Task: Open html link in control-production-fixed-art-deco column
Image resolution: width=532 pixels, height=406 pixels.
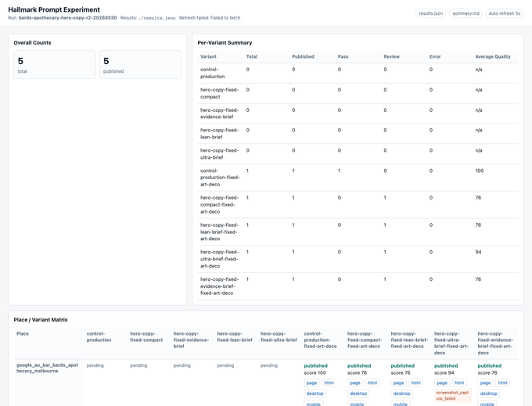Action: [x=329, y=383]
